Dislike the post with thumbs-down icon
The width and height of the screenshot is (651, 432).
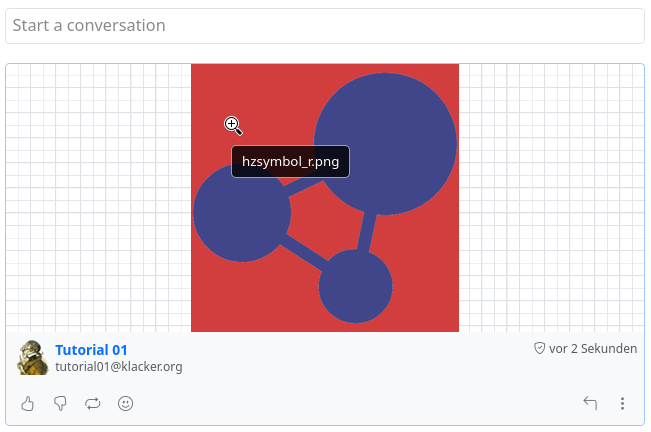click(x=60, y=403)
